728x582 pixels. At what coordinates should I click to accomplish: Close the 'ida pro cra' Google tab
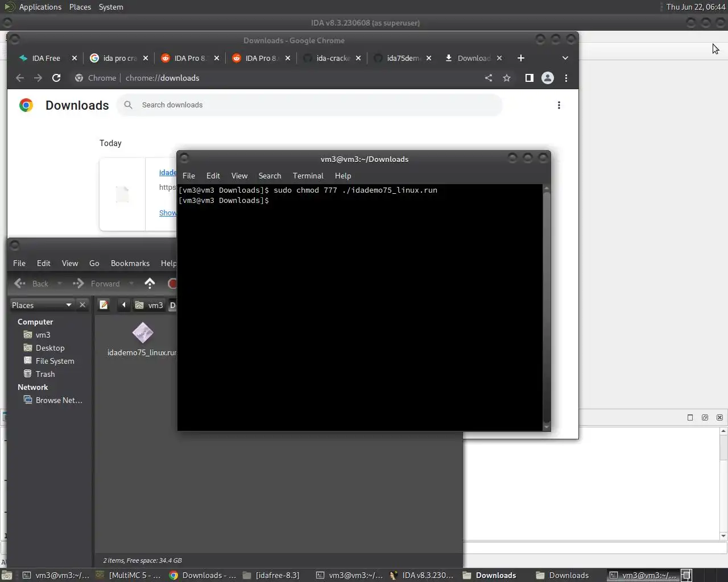click(146, 58)
